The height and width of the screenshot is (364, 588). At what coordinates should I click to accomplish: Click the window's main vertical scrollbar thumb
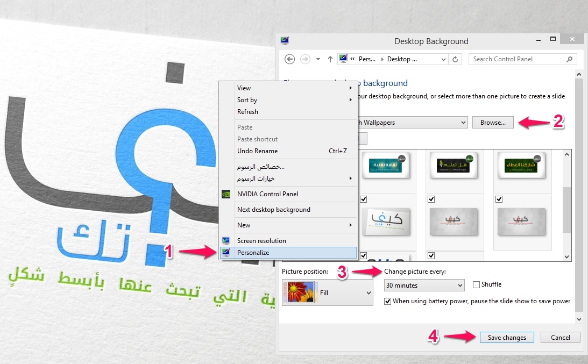pos(579,195)
